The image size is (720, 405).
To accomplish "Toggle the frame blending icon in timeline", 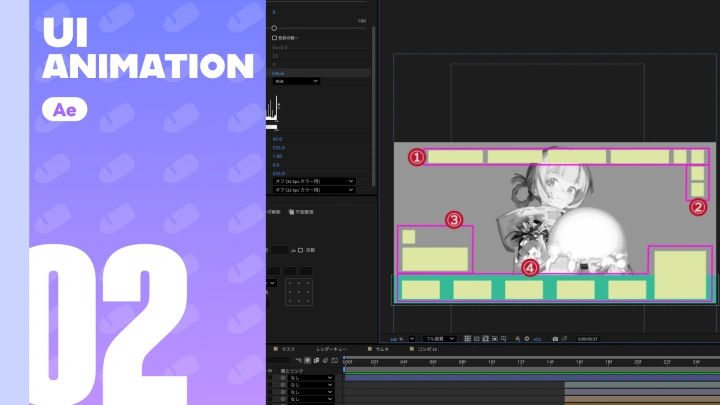I will (316, 360).
